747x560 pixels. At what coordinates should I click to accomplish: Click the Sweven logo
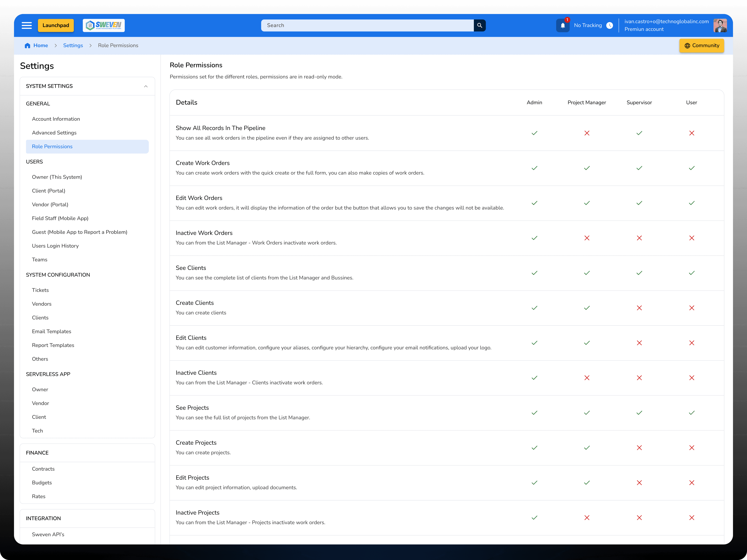coord(104,25)
